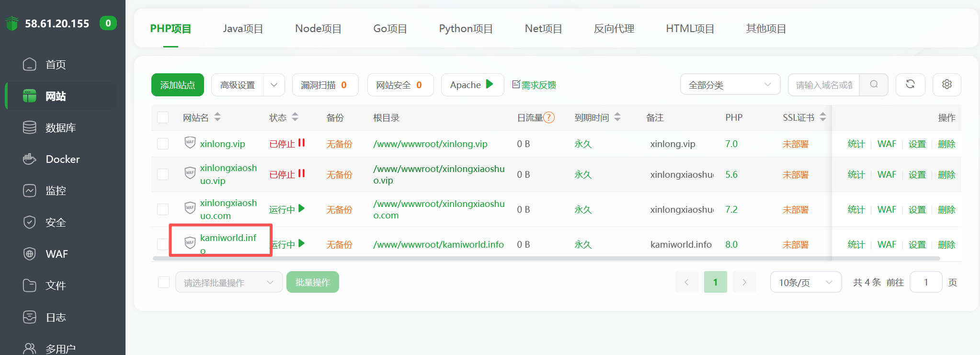
Task: Click the 添加站点 button
Action: (x=178, y=85)
